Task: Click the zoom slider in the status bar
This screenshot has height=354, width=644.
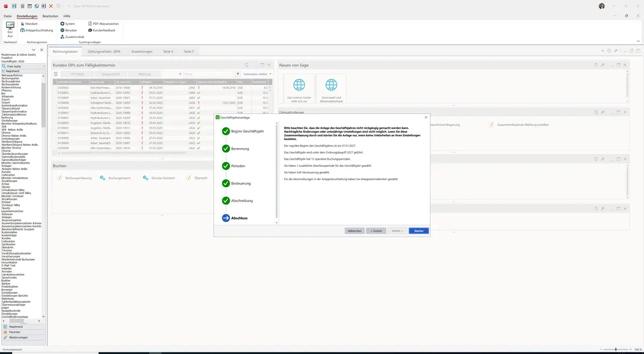Action: pos(616,350)
